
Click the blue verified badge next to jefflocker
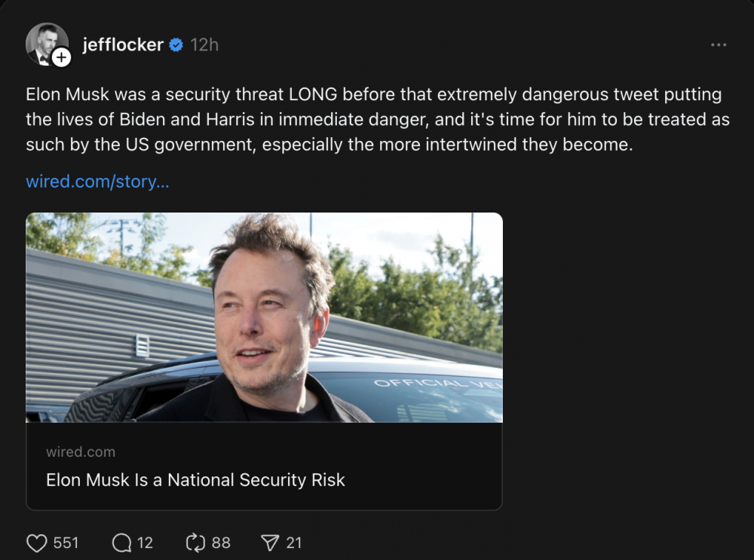(x=174, y=44)
